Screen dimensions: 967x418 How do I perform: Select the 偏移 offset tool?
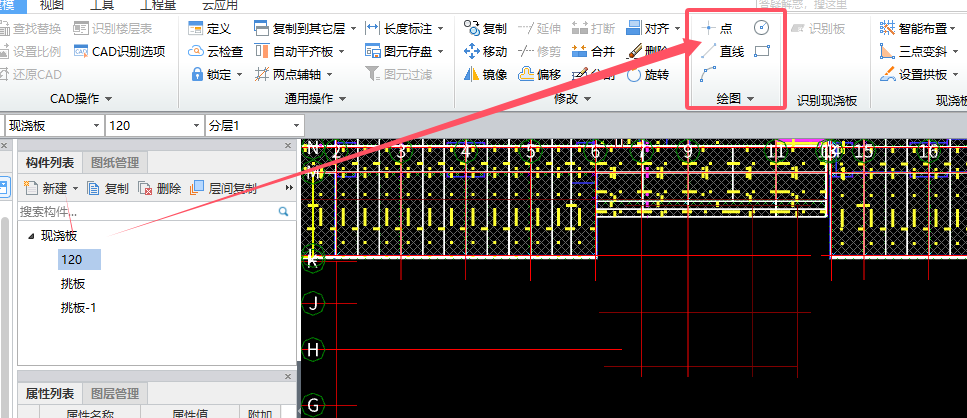coord(540,75)
